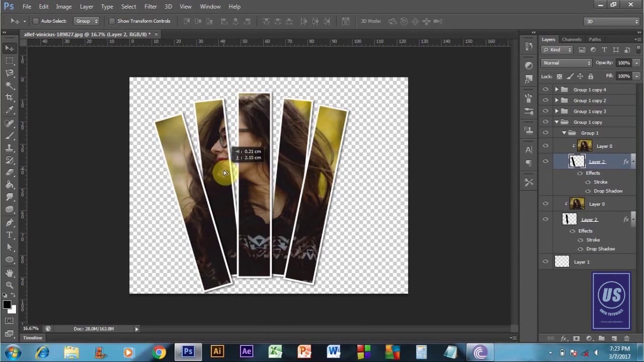Collapse the Group 1 folder
Screen dimensions: 644x362
click(x=565, y=133)
